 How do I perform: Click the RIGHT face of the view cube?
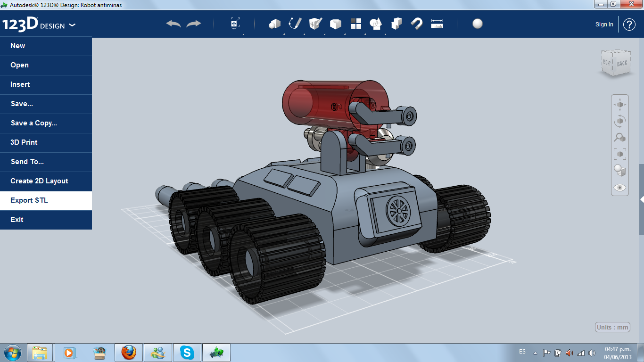pyautogui.click(x=607, y=62)
